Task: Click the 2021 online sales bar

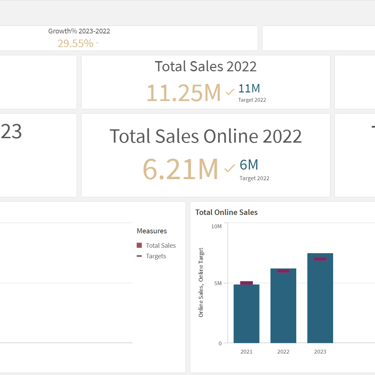Action: click(246, 314)
